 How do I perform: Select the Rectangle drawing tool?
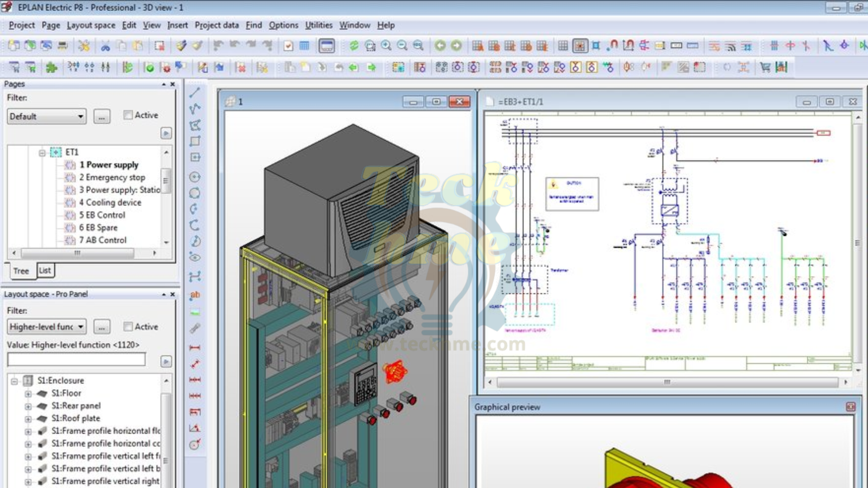[x=195, y=141]
